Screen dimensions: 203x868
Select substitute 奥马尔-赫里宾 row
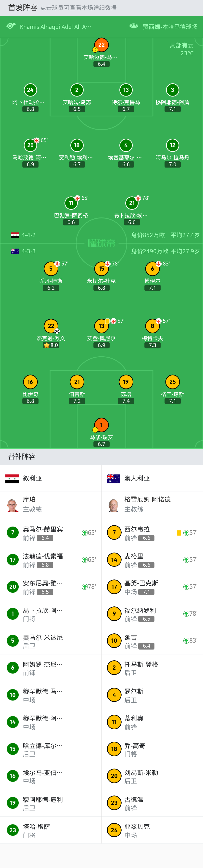[51, 532]
